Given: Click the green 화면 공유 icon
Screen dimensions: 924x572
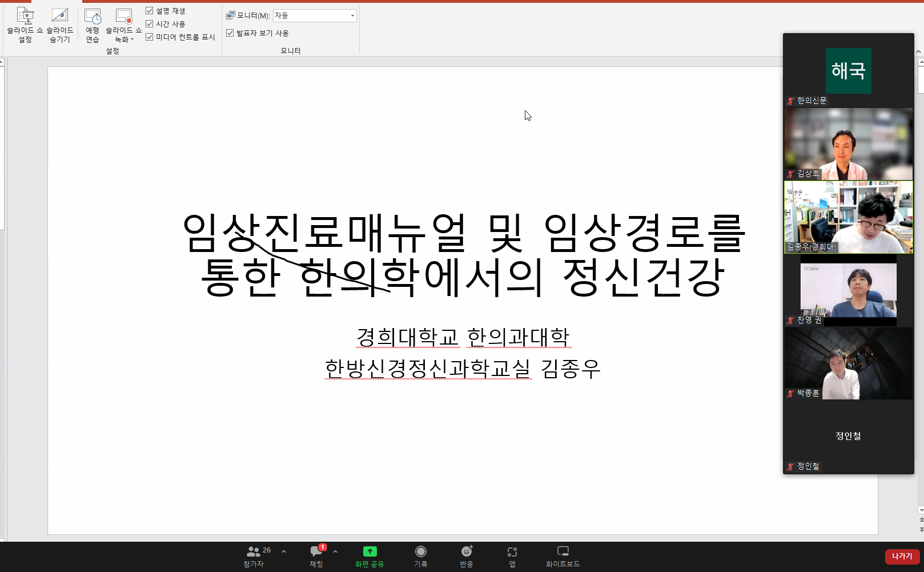Looking at the screenshot, I should [369, 551].
